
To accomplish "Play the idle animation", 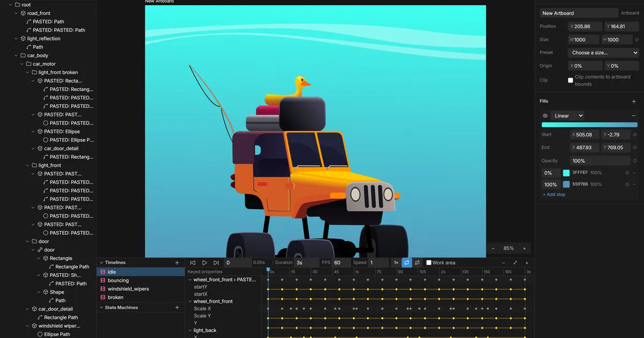I will click(204, 263).
